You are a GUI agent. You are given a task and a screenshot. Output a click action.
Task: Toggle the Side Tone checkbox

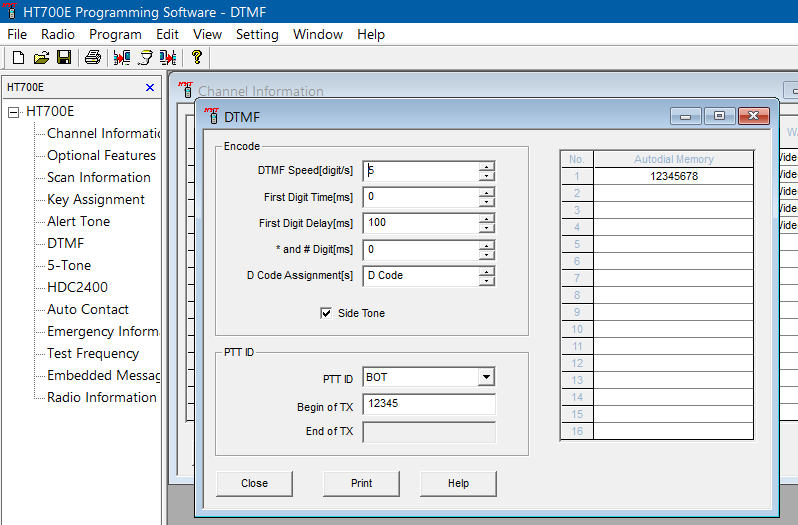tap(326, 313)
